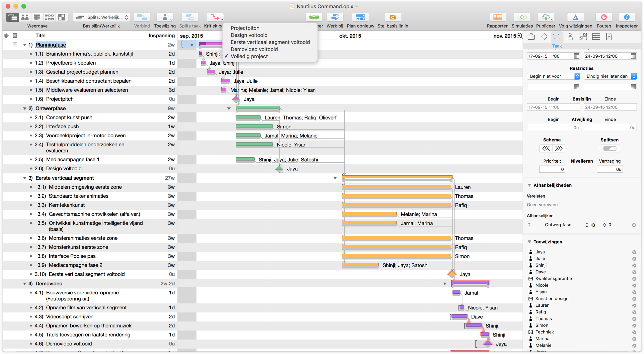Select the Simulaties toolbar icon
644x354 pixels.
click(x=522, y=17)
